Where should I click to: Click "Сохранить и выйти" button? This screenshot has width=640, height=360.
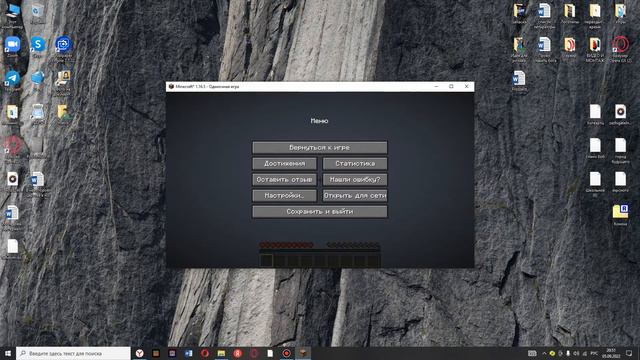320,211
